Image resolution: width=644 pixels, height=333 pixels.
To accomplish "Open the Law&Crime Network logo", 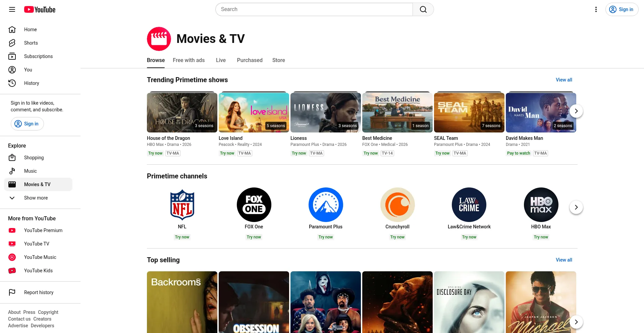I will pyautogui.click(x=469, y=205).
